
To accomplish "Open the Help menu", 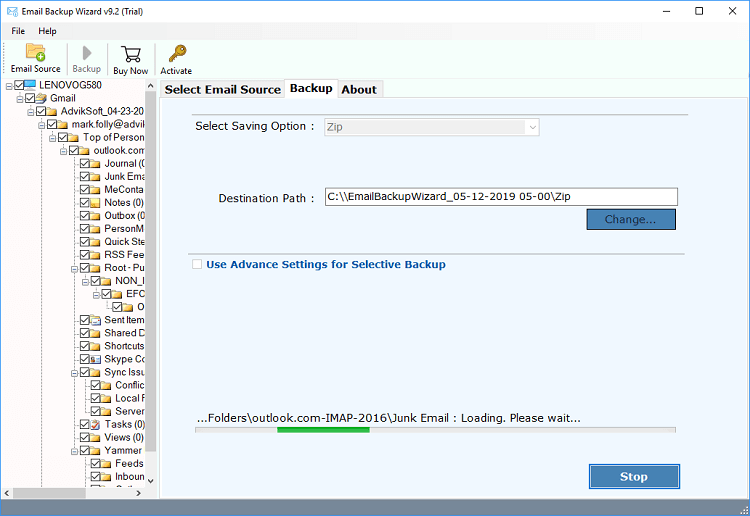I will point(47,31).
